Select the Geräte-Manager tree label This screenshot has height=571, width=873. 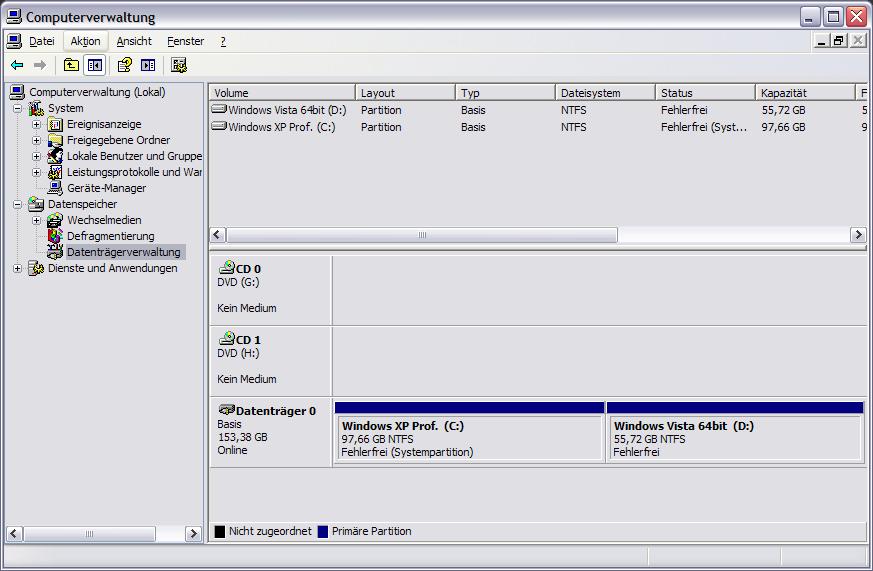106,188
